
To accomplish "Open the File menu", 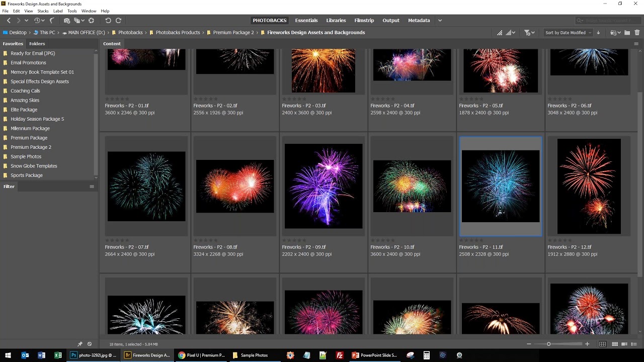I will coord(5,11).
